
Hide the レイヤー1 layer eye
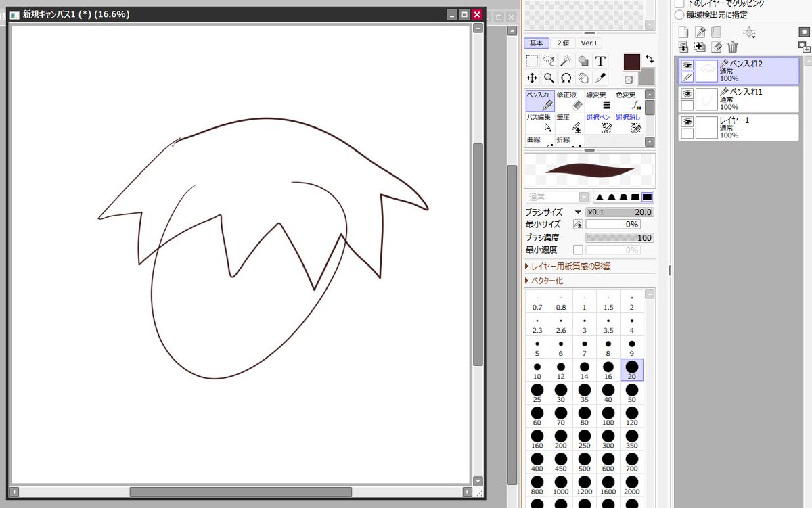point(687,122)
